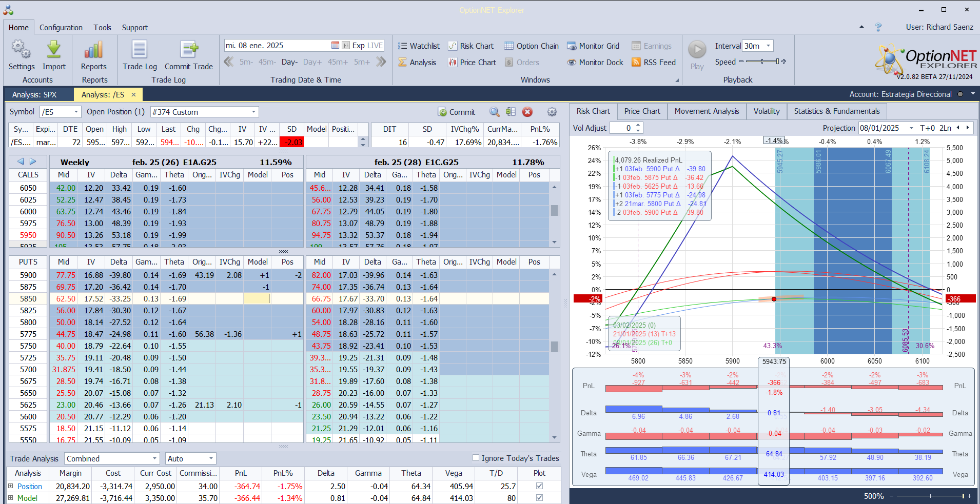The image size is (980, 504).
Task: Click the grid export icon beside the magnifier
Action: click(511, 112)
